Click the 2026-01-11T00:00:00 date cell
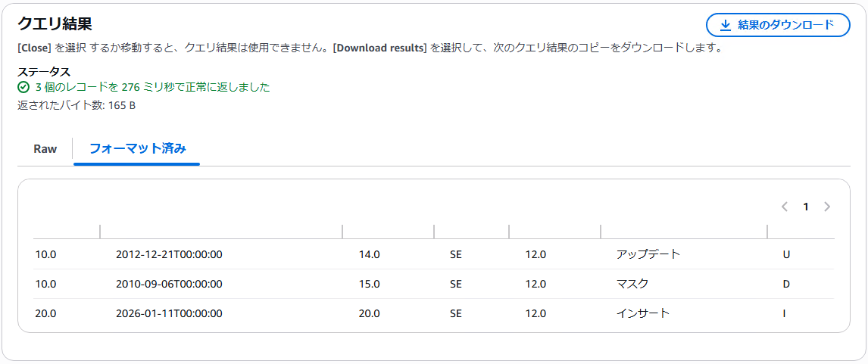 (169, 313)
